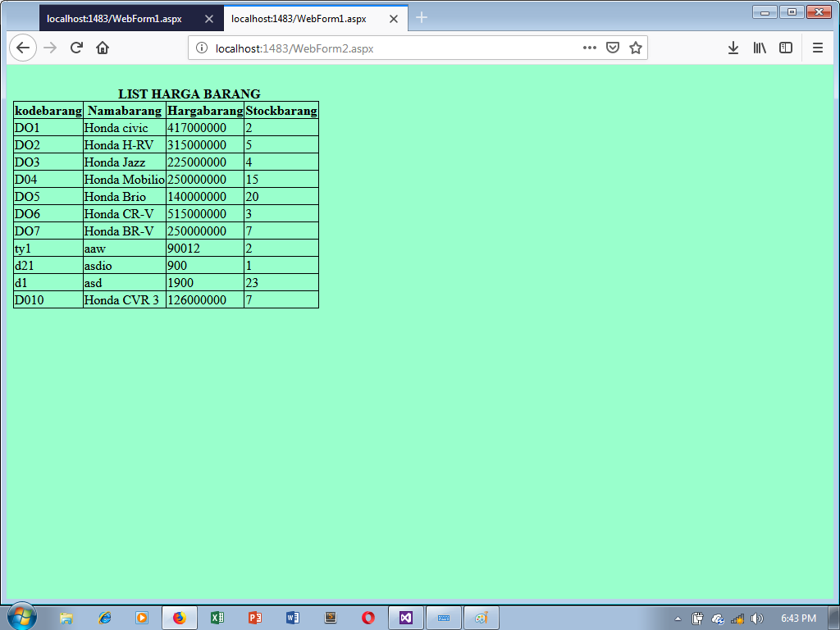This screenshot has height=630, width=840.
Task: Select the Honda CVR 3 cell
Action: [x=125, y=300]
